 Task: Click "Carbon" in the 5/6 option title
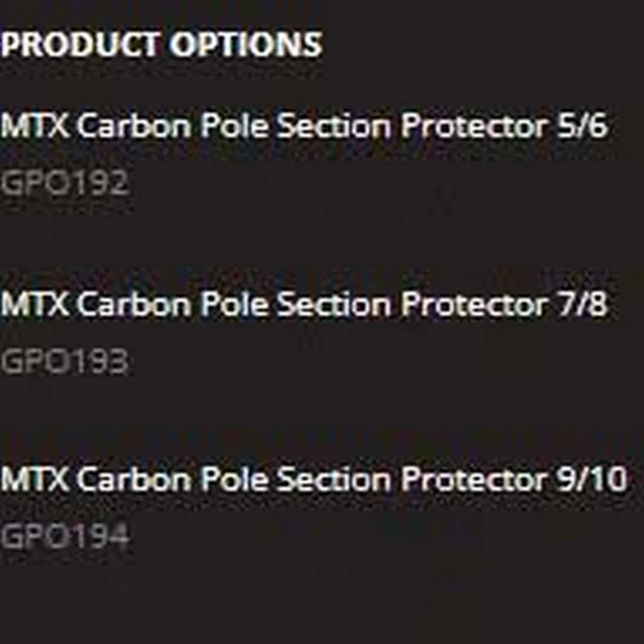pyautogui.click(x=134, y=126)
